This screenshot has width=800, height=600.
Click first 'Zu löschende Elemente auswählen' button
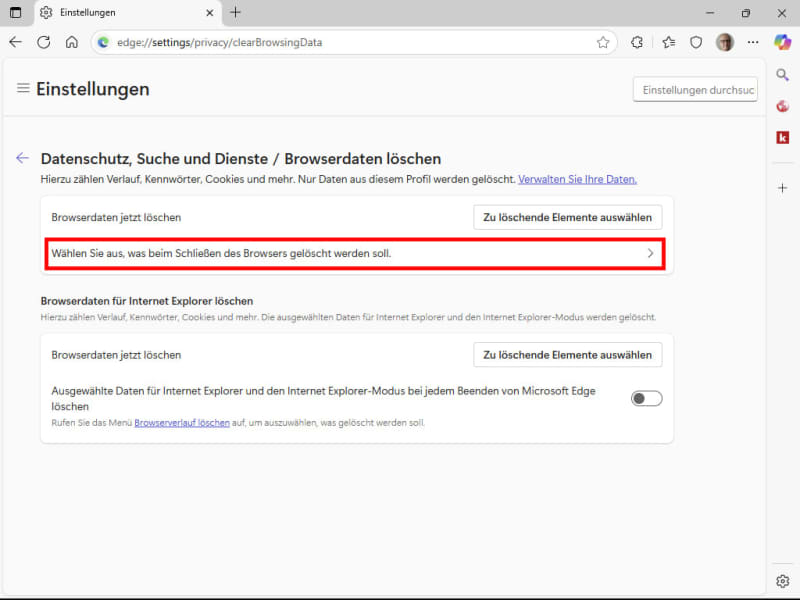[x=567, y=217]
